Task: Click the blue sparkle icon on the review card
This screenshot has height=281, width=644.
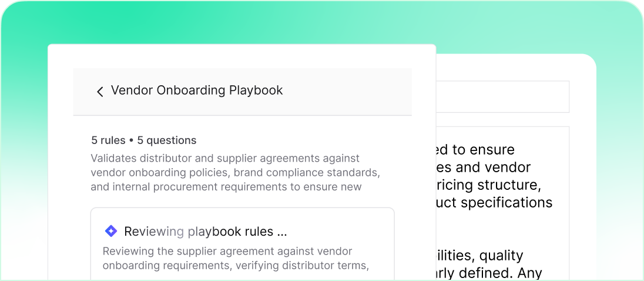Action: click(x=110, y=231)
